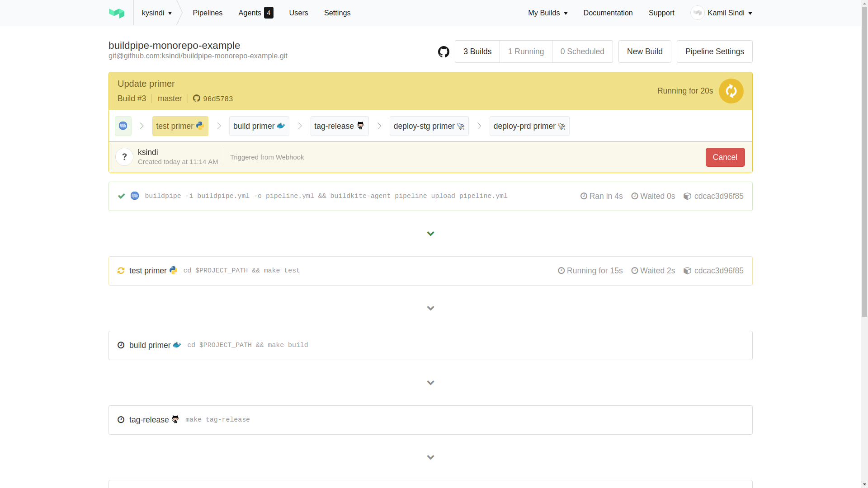The image size is (868, 488).
Task: Click the deploy-prd primer icon
Action: pos(562,126)
